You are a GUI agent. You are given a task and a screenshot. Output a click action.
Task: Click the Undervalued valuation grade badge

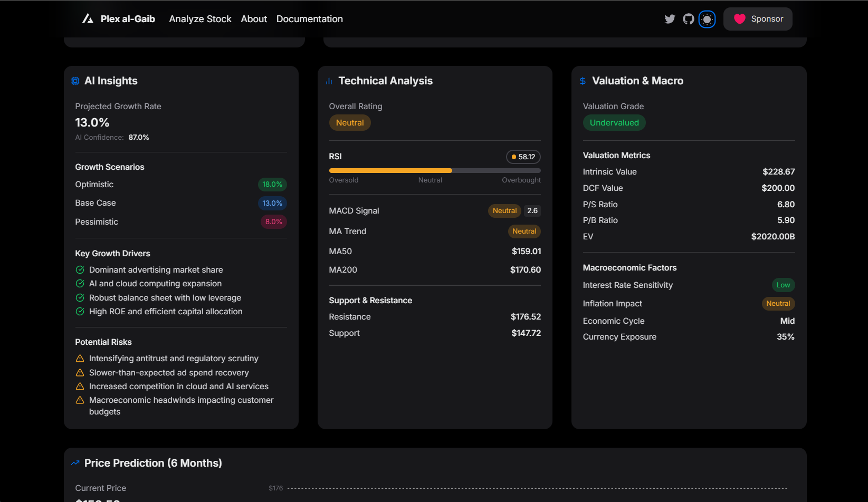[614, 123]
